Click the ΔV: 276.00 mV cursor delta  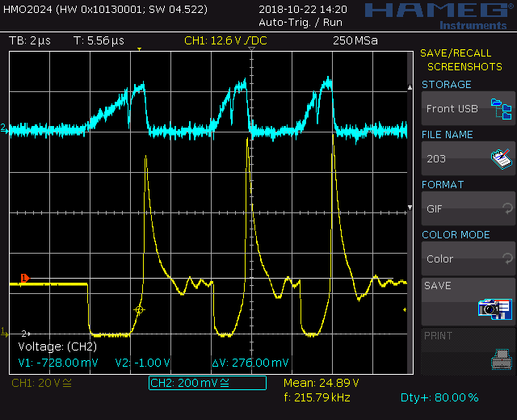(x=250, y=363)
